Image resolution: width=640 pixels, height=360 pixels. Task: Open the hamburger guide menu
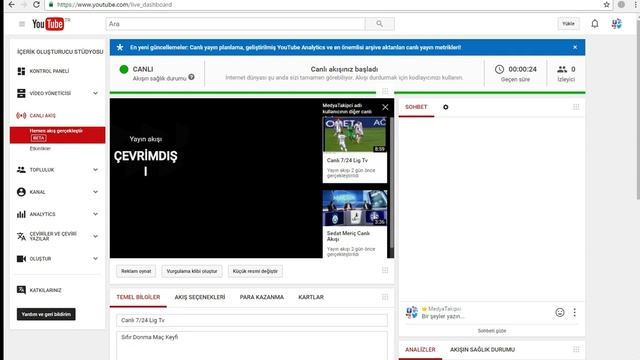tap(22, 24)
